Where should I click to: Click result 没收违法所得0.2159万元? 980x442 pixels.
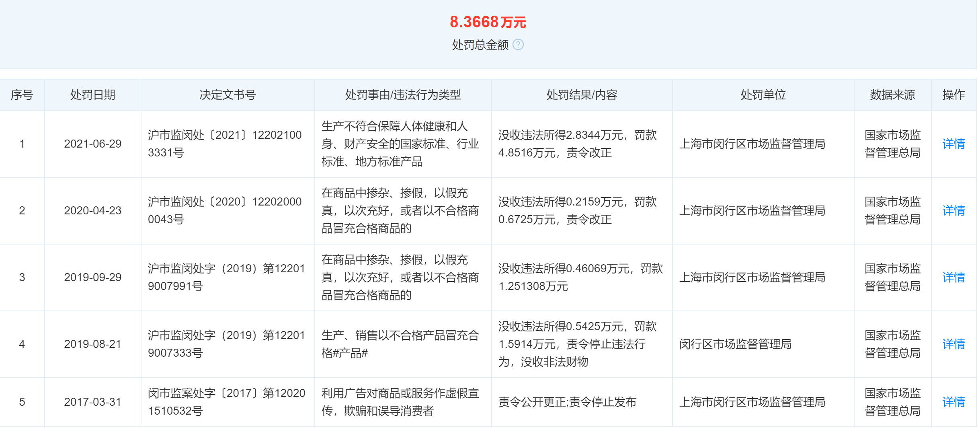click(578, 210)
